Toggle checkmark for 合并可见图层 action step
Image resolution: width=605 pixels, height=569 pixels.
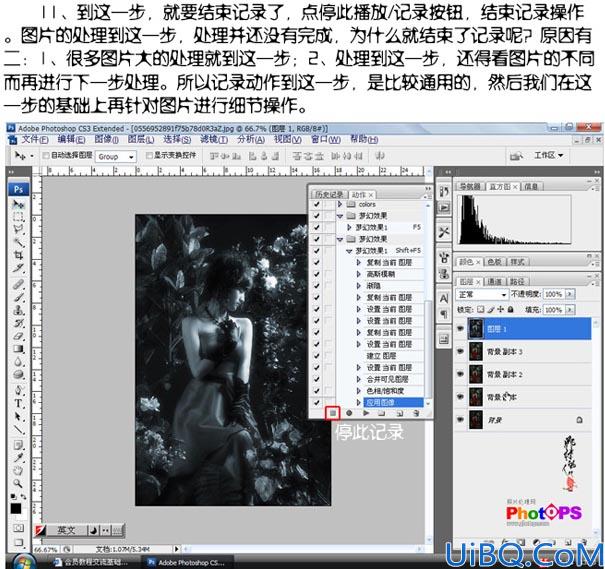(317, 379)
